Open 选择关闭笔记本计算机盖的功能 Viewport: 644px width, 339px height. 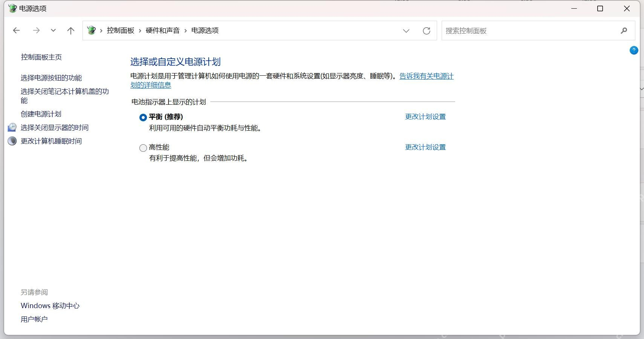coord(65,96)
